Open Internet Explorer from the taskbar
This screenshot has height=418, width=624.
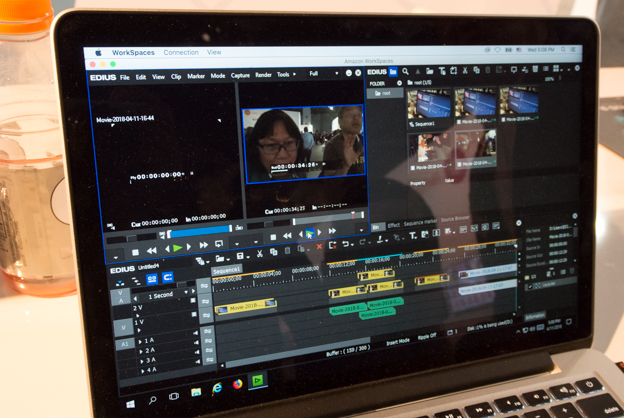click(217, 388)
